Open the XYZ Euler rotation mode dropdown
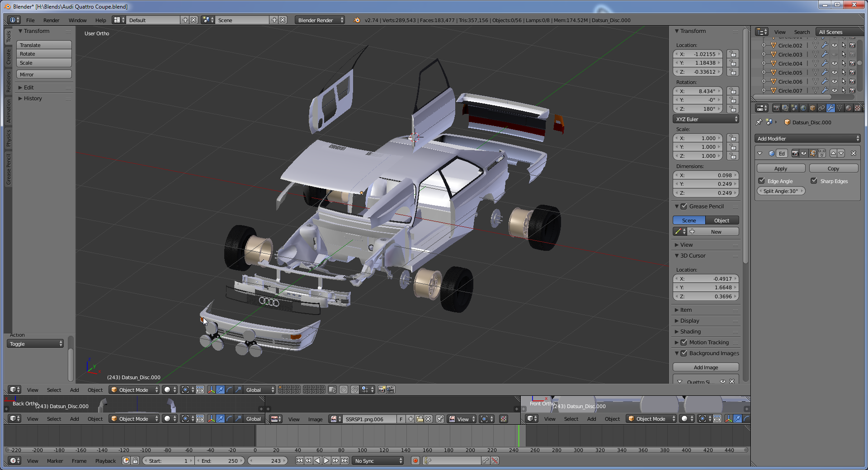 tap(706, 119)
